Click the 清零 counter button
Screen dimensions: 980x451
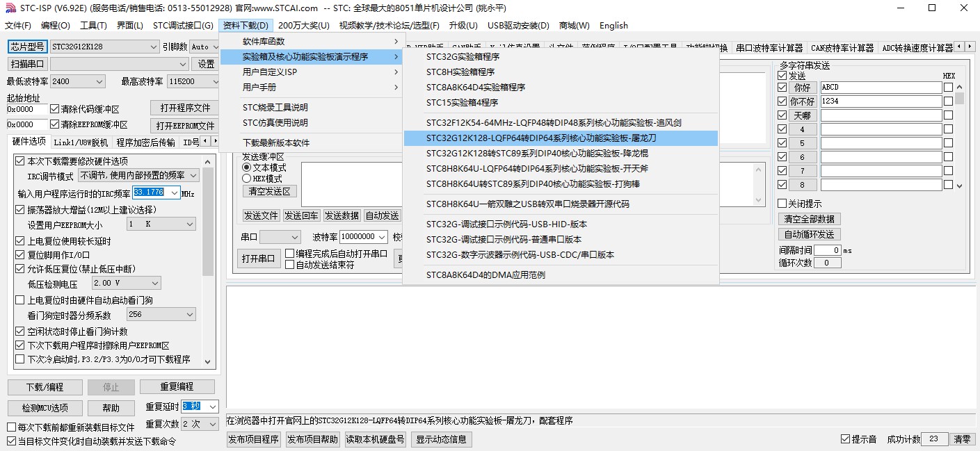coord(962,439)
